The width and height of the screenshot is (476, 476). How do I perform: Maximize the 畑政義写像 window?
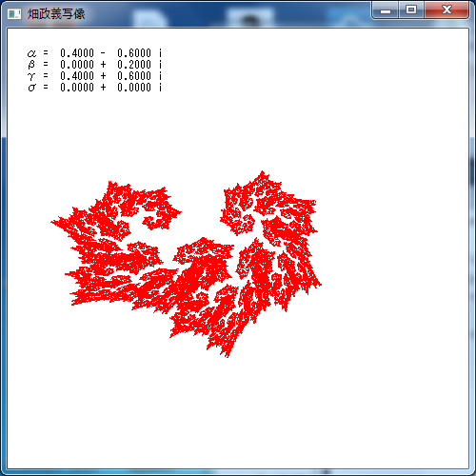coord(411,10)
